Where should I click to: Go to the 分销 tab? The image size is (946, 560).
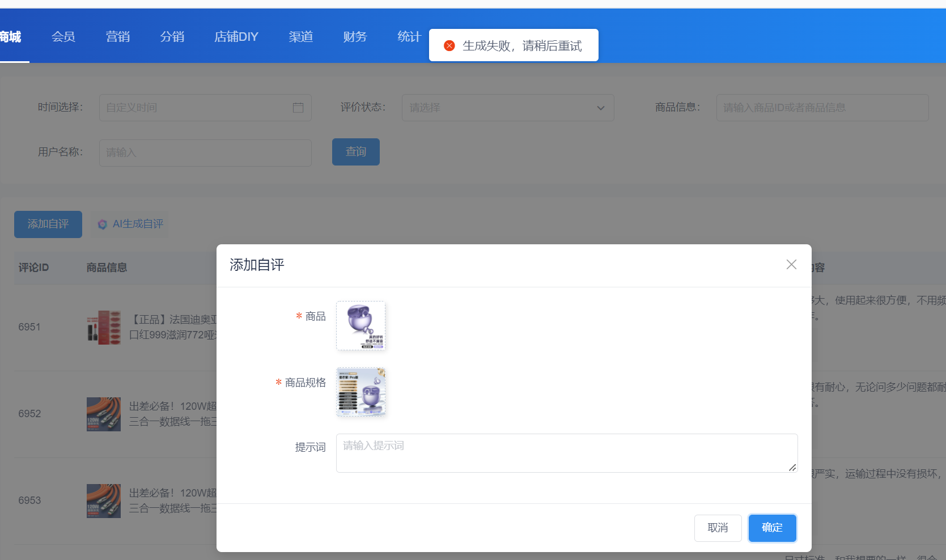click(172, 37)
